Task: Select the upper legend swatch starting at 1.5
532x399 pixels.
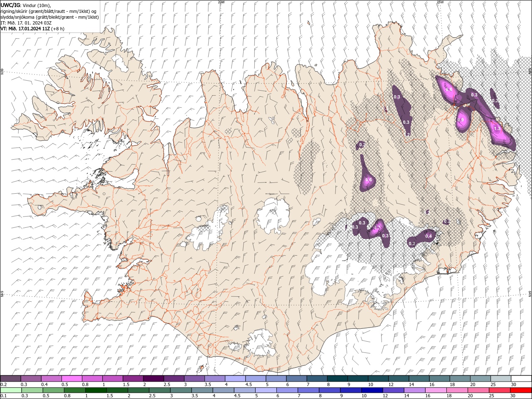Action: pos(133,379)
